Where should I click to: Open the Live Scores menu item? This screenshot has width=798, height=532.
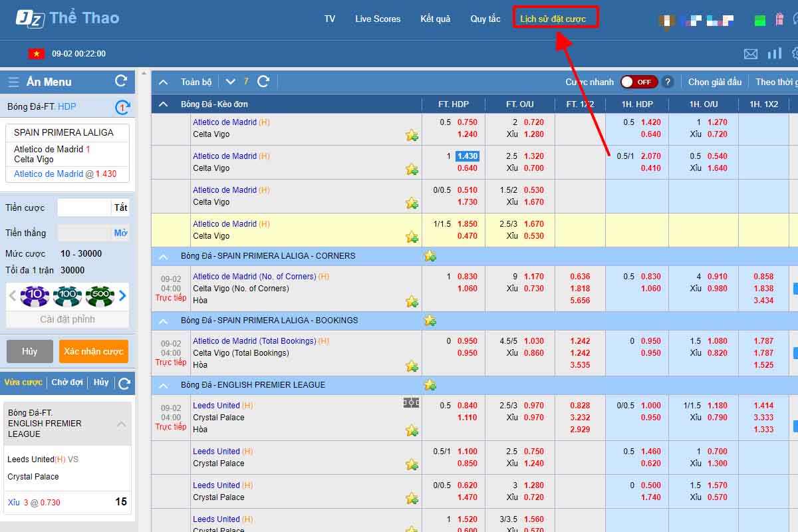[x=378, y=19]
